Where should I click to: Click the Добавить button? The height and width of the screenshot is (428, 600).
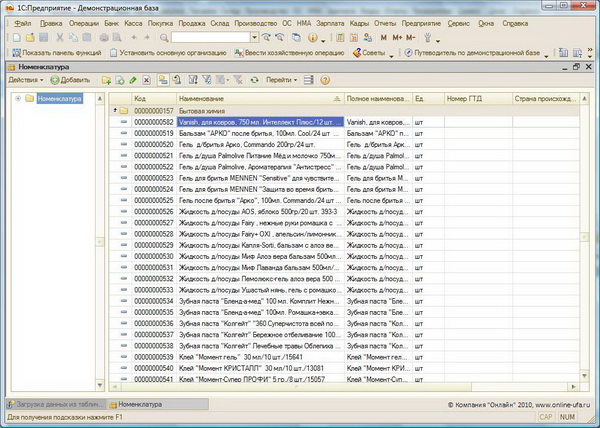(x=70, y=80)
